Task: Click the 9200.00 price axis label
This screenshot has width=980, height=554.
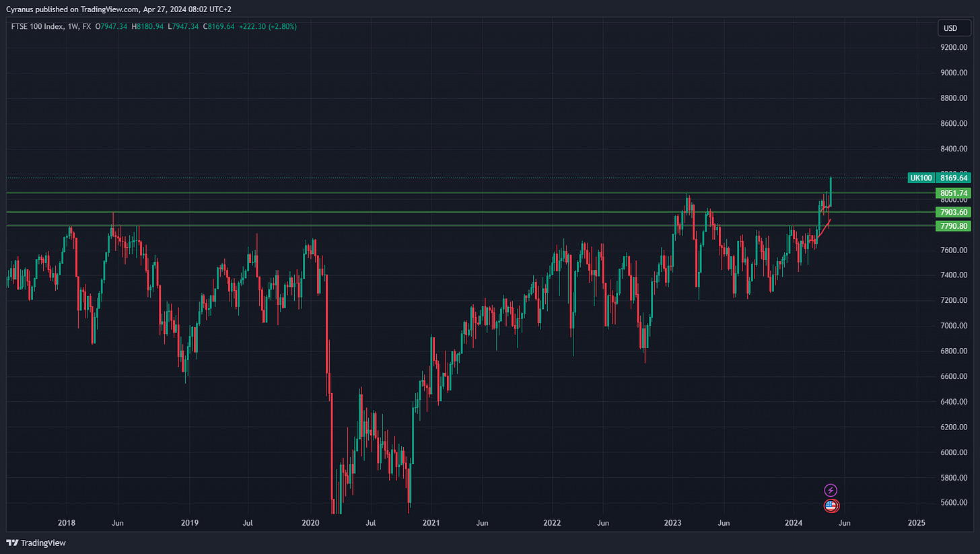Action: (954, 48)
